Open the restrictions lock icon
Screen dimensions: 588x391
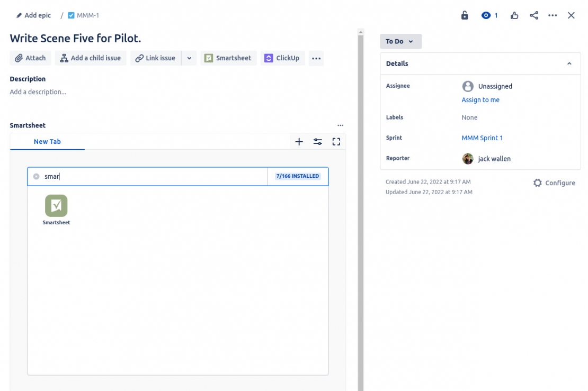[465, 15]
